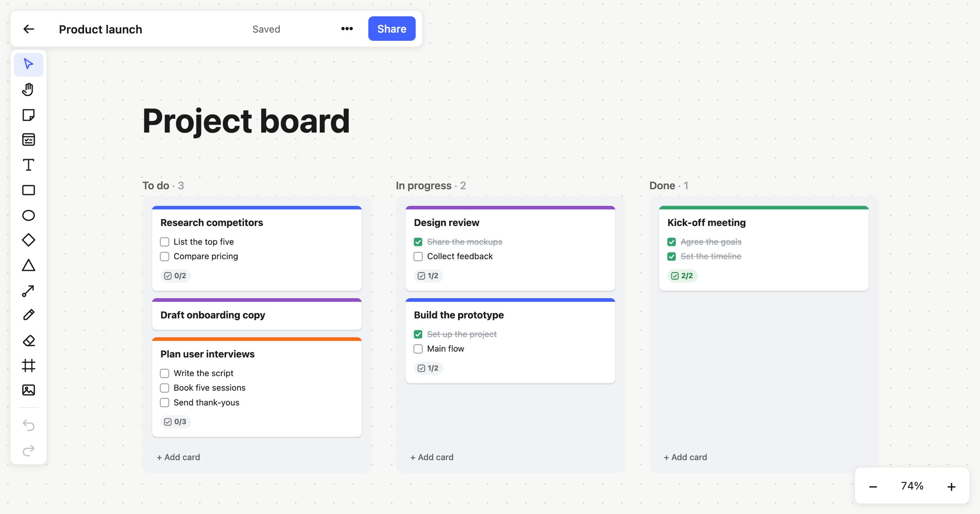Choose the checklist card tool

(29, 140)
